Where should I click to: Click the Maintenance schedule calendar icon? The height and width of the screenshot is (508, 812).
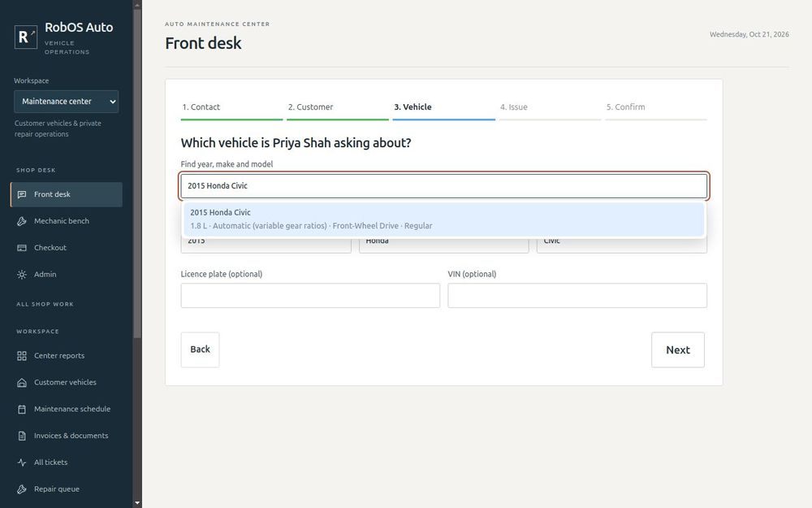[x=22, y=409]
